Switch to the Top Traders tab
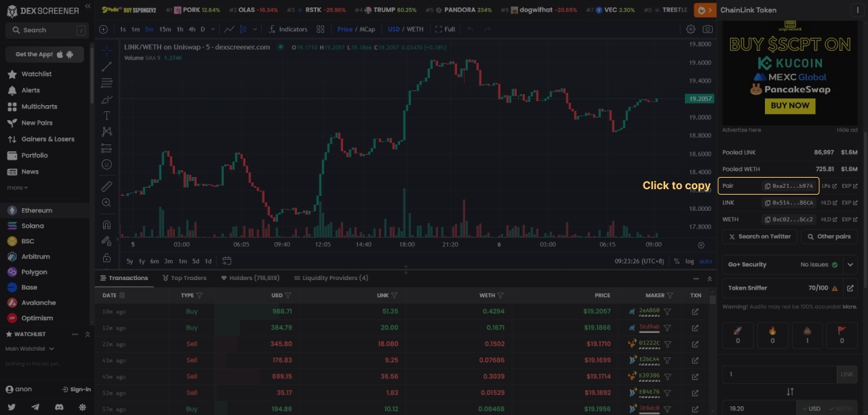868x415 pixels. click(x=184, y=278)
